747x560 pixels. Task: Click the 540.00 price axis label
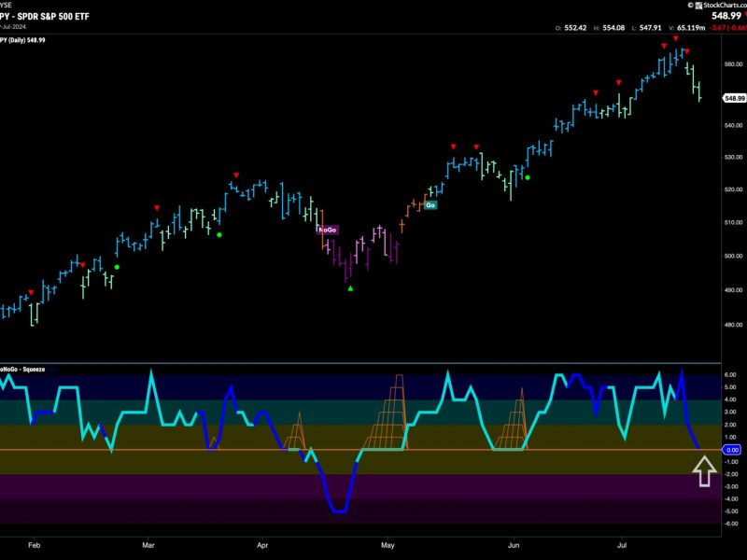tap(733, 126)
